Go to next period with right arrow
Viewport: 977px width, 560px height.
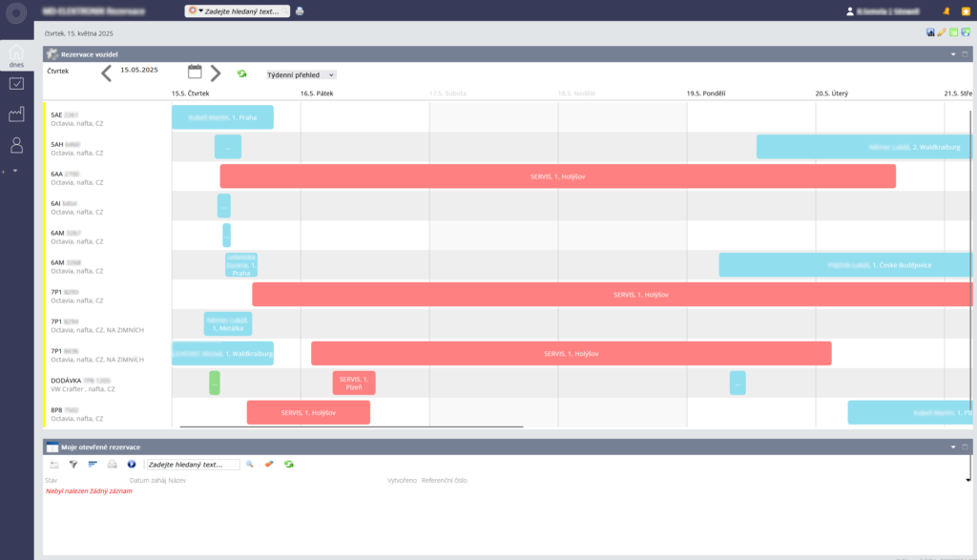pos(216,73)
